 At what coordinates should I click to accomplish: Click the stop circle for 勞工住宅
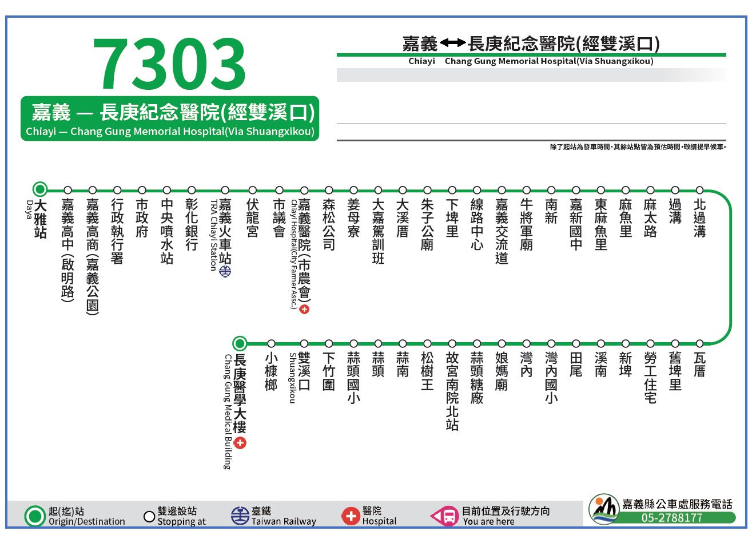(650, 343)
